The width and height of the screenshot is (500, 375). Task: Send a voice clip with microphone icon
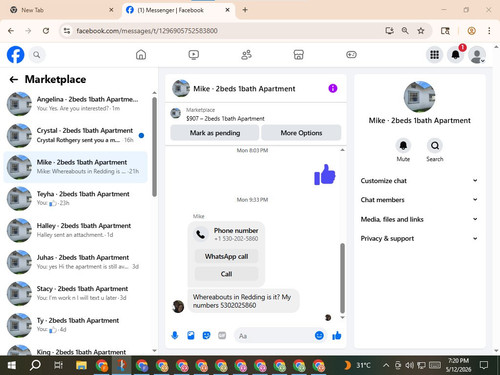(x=175, y=335)
